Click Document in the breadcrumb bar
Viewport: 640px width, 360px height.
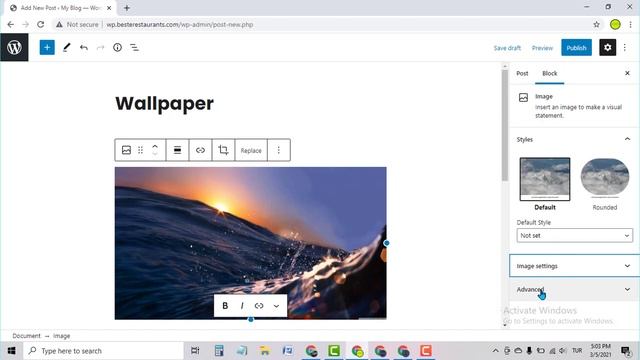[x=26, y=336]
